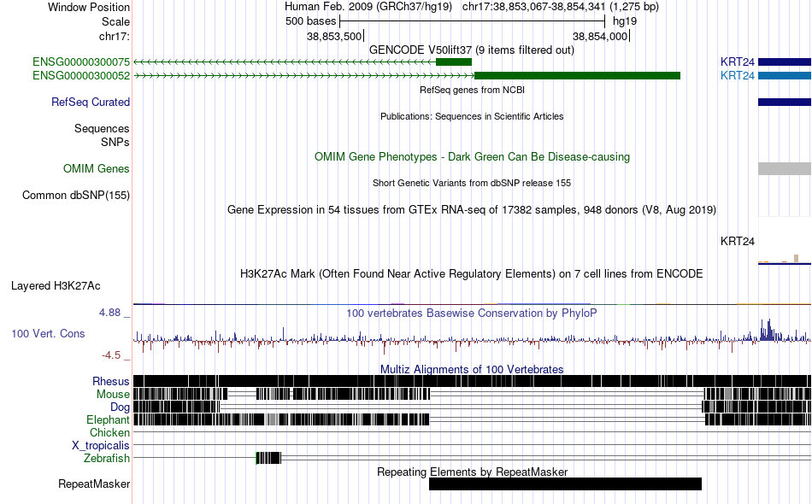Viewport: 812px width, 504px height.
Task: Click the Gene Expression in 54 tissues title
Action: coord(472,209)
